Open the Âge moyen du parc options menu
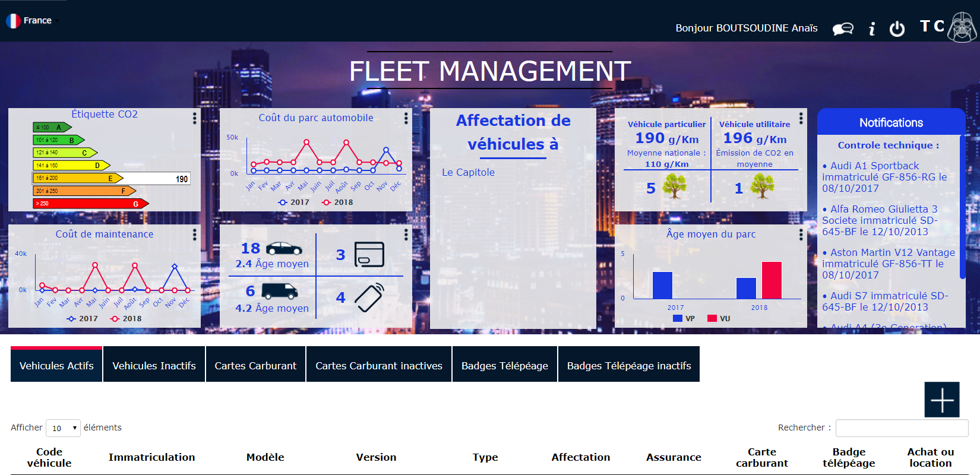This screenshot has height=475, width=980. (801, 235)
